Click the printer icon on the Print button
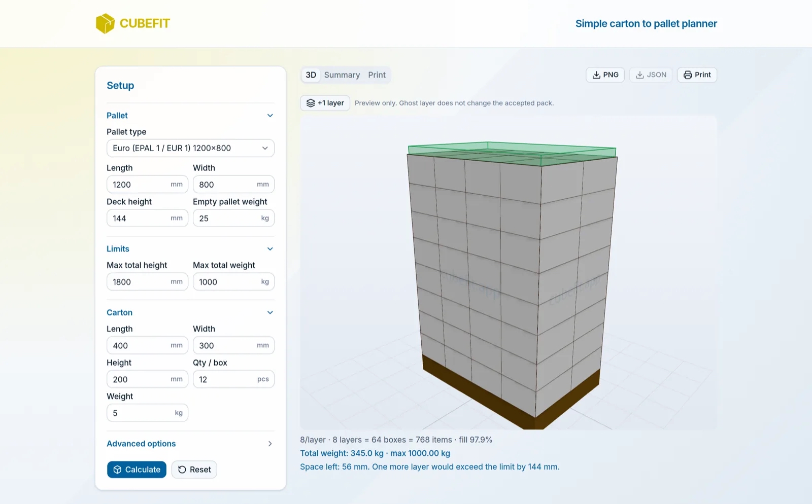Viewport: 812px width, 504px height. pos(688,75)
